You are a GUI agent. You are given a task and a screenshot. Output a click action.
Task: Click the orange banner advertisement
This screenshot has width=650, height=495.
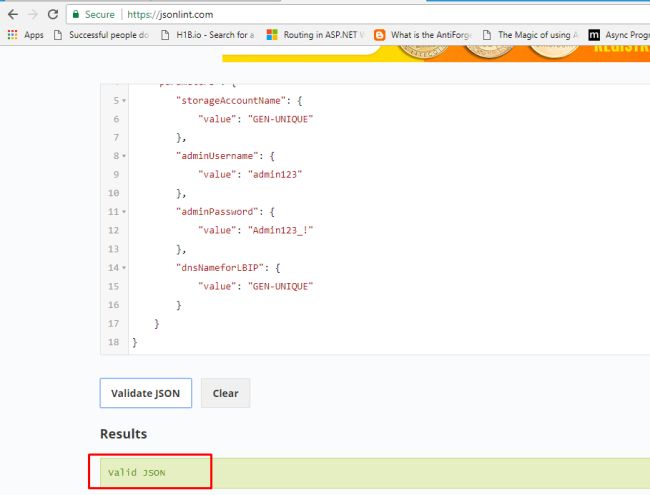[436, 54]
